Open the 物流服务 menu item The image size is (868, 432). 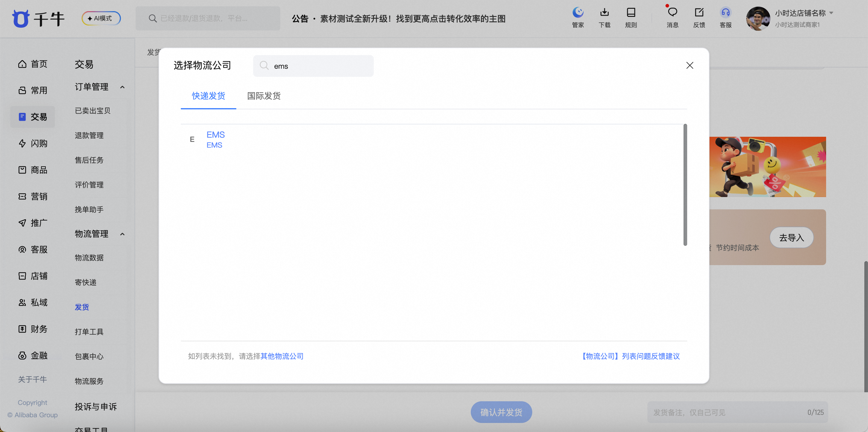coord(89,381)
